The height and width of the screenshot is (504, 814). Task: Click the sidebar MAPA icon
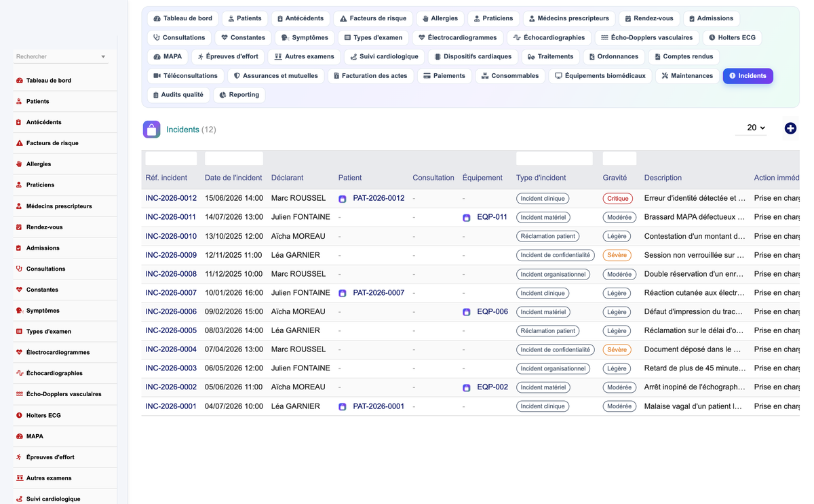[20, 436]
